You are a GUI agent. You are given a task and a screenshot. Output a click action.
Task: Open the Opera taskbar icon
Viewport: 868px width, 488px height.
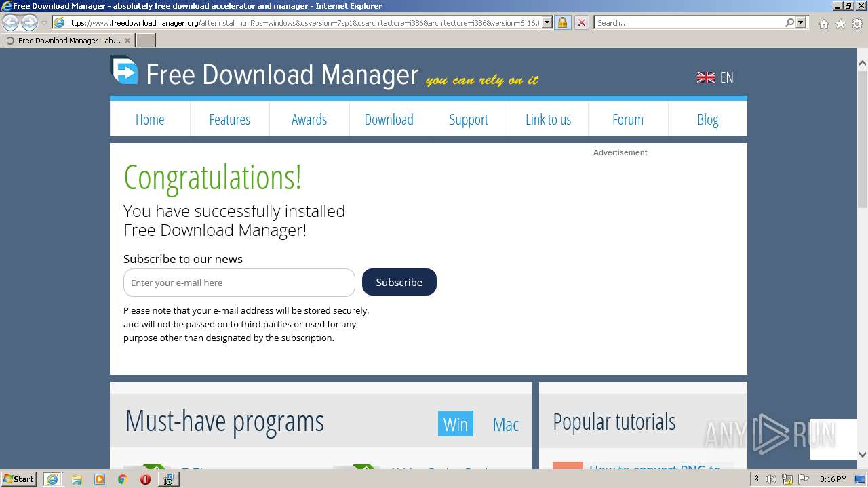(x=145, y=479)
